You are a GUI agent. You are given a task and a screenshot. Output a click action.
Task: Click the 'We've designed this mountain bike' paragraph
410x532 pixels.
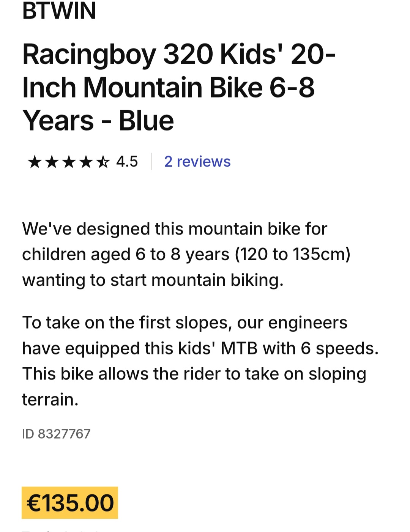click(186, 254)
